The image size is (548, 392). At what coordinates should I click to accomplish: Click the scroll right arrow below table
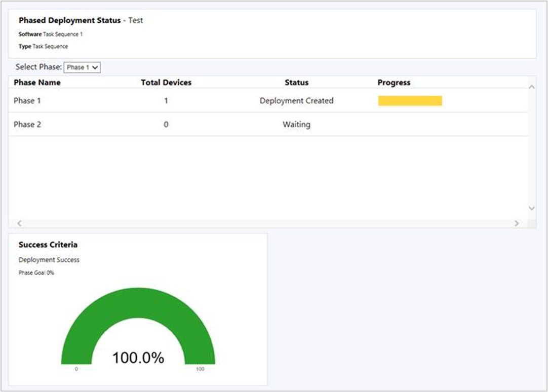pos(517,223)
